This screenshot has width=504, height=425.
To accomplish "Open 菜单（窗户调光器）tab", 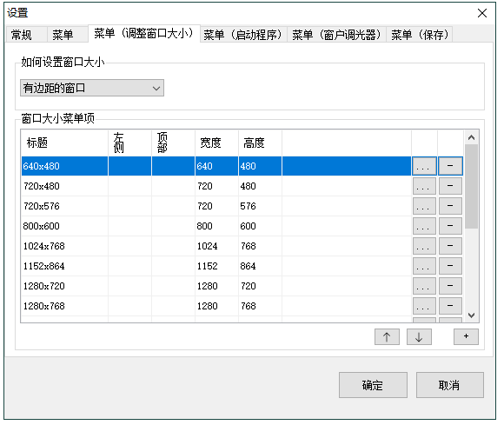I will click(x=336, y=35).
